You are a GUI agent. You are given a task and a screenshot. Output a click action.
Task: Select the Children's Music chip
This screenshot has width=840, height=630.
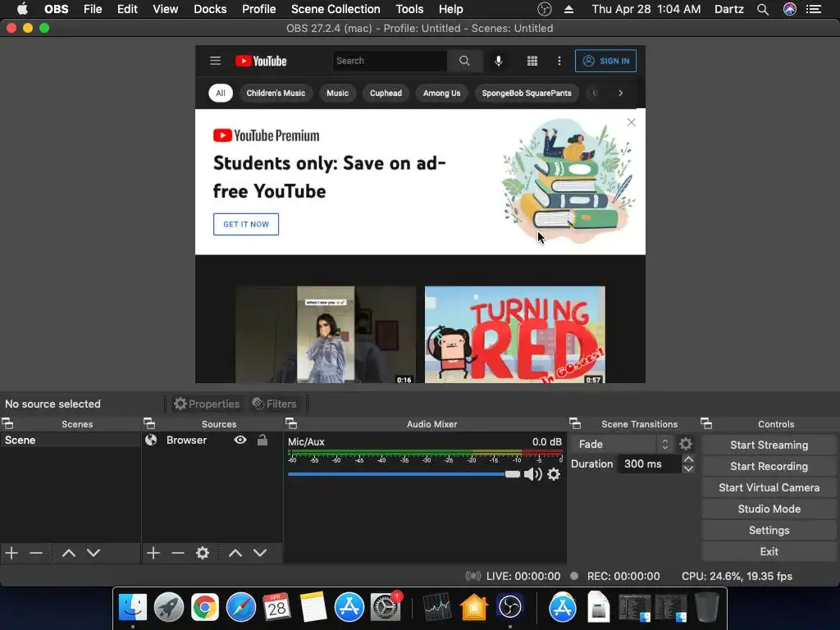pyautogui.click(x=276, y=94)
